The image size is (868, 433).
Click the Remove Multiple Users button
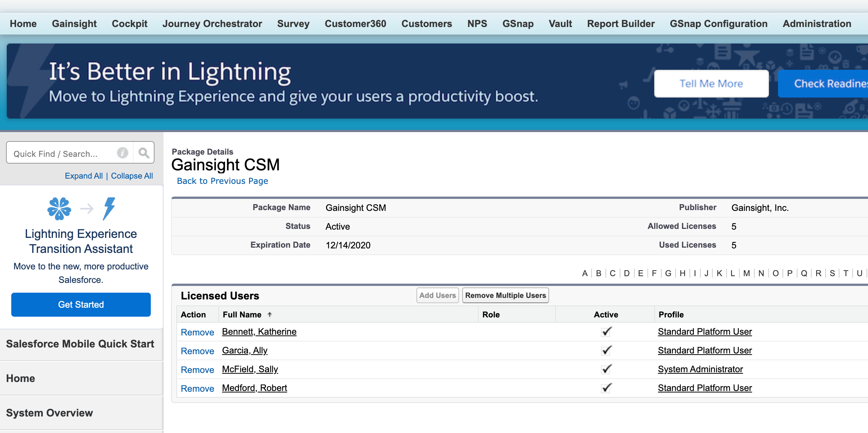coord(506,295)
